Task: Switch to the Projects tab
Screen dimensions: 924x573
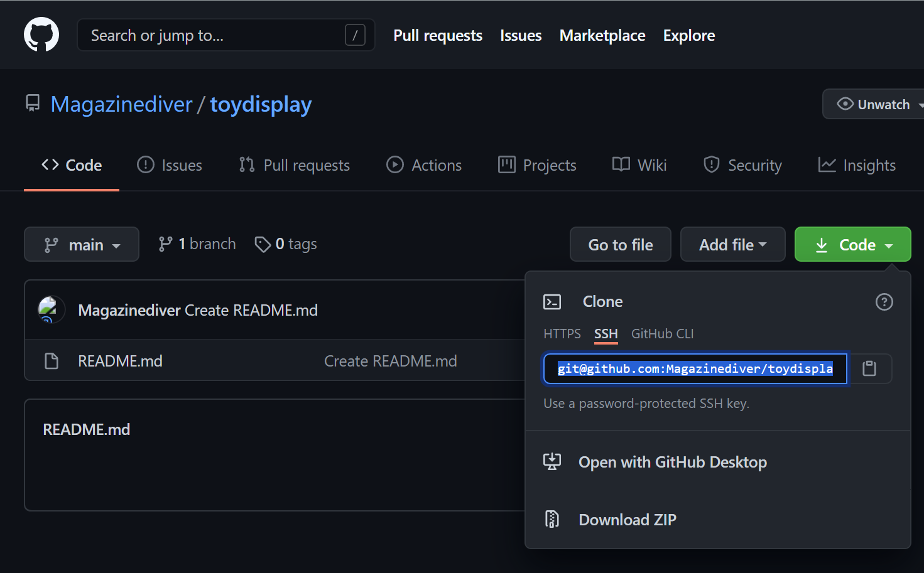Action: [537, 165]
